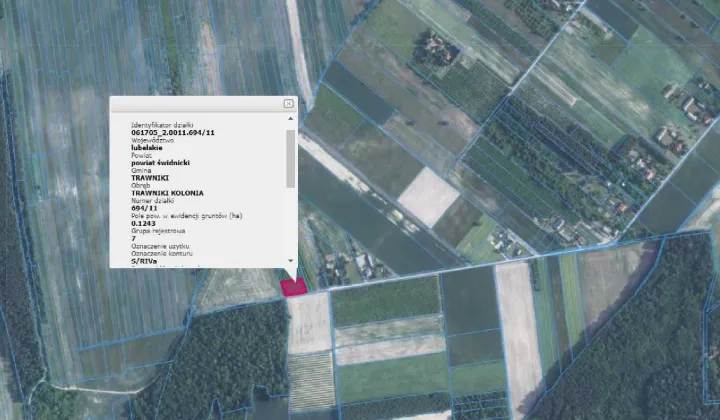720x420 pixels.
Task: Select the parcel number 694/11
Action: tap(144, 208)
